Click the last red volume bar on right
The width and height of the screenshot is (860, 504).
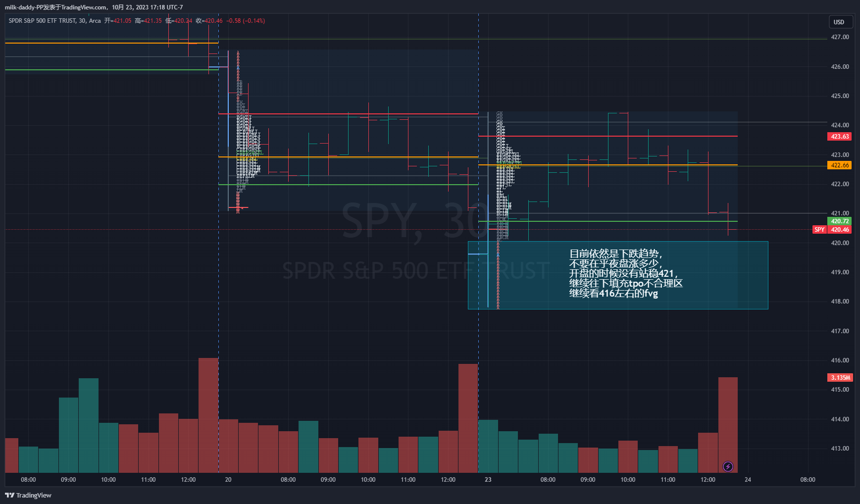(728, 425)
